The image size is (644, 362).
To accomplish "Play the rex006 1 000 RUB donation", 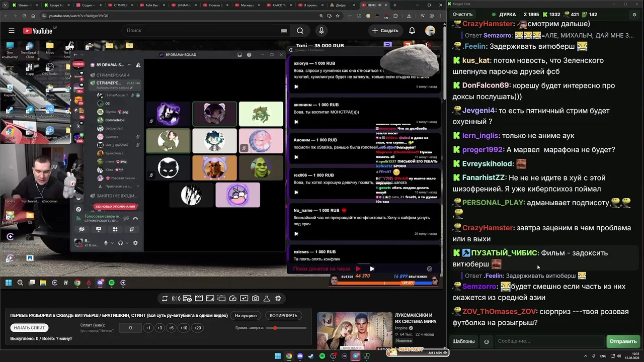I will click(x=296, y=192).
